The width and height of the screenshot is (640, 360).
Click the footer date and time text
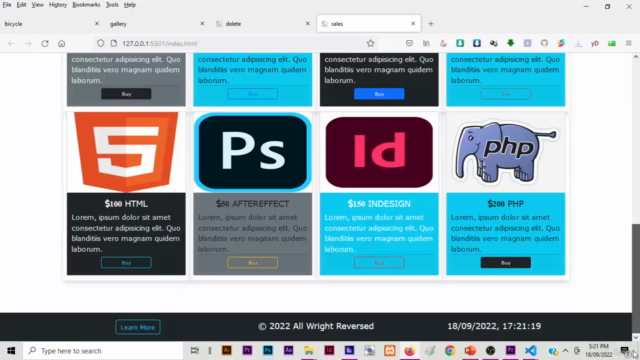click(x=494, y=326)
